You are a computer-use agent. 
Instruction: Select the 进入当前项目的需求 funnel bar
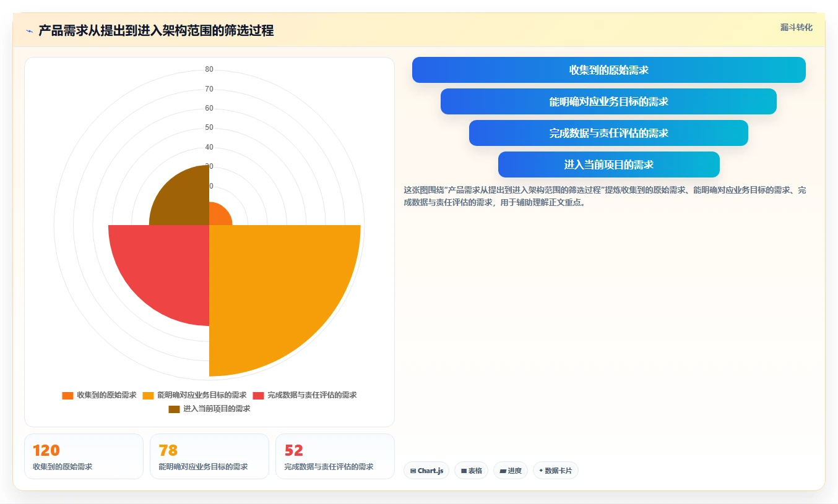click(x=609, y=164)
